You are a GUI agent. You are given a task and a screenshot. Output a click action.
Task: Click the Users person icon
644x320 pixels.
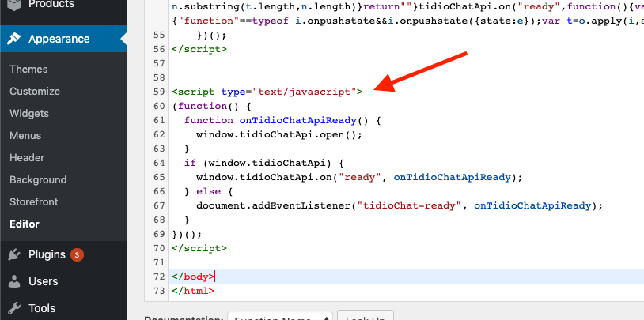click(14, 281)
